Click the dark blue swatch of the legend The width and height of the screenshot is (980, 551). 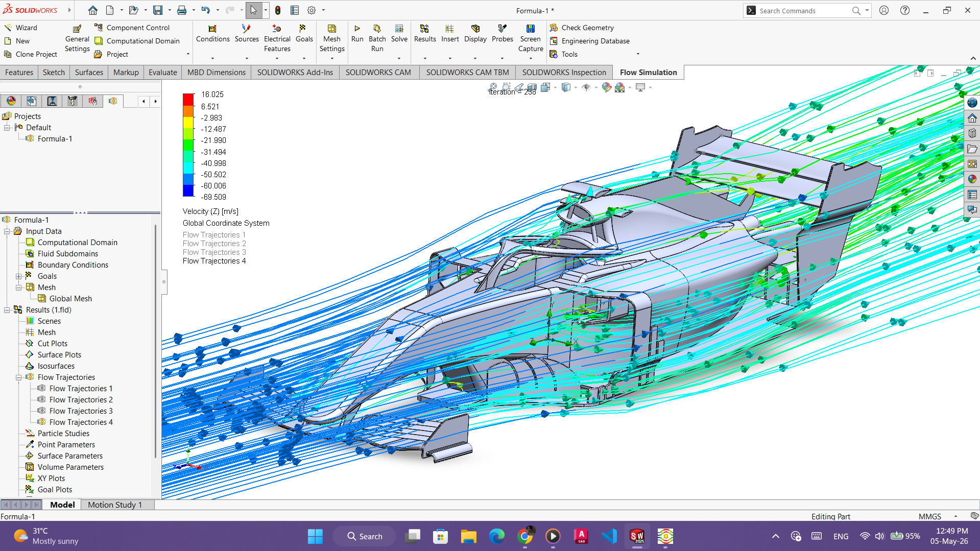coord(188,190)
